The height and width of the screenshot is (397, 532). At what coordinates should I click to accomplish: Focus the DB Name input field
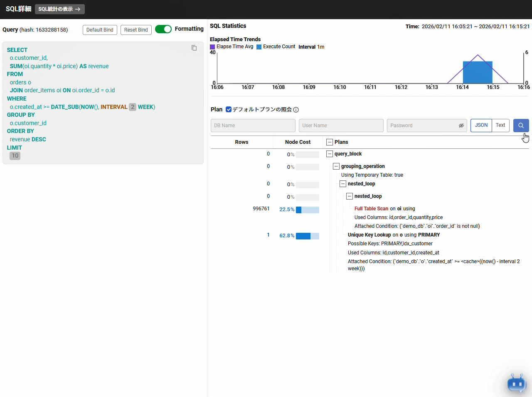[x=253, y=126]
